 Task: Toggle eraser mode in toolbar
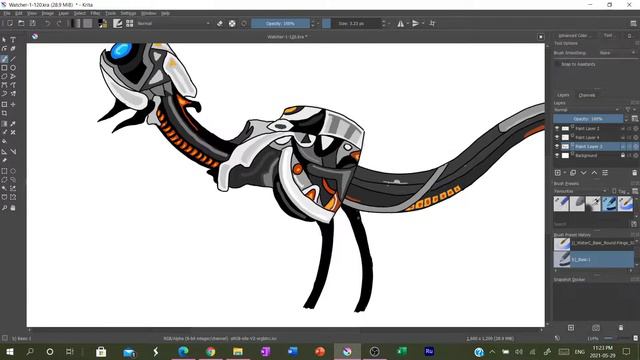click(x=220, y=23)
